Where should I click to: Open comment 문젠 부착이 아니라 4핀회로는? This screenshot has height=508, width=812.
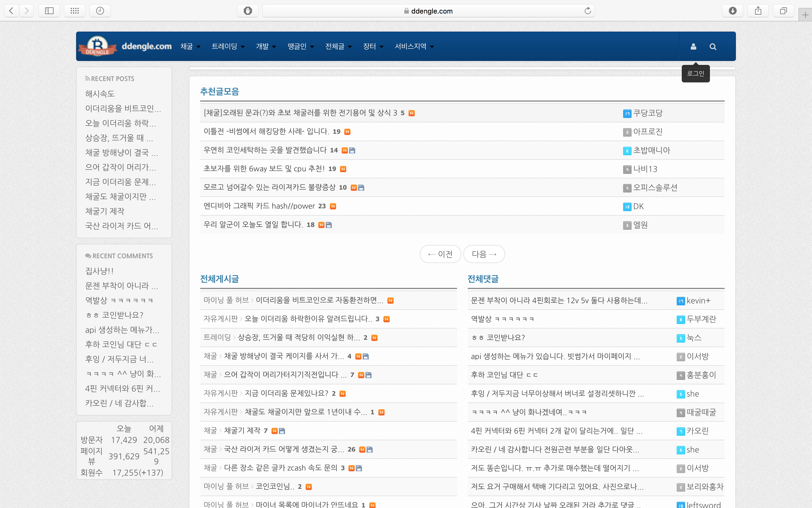click(x=559, y=300)
